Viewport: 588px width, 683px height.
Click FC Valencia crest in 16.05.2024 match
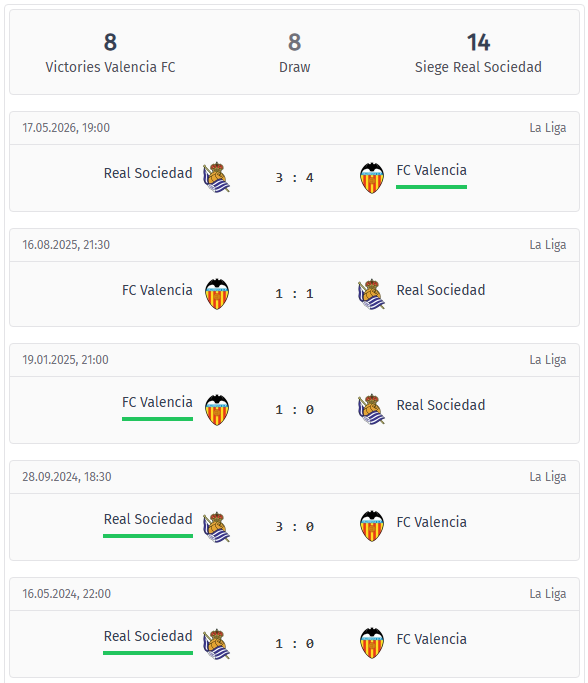click(x=372, y=643)
